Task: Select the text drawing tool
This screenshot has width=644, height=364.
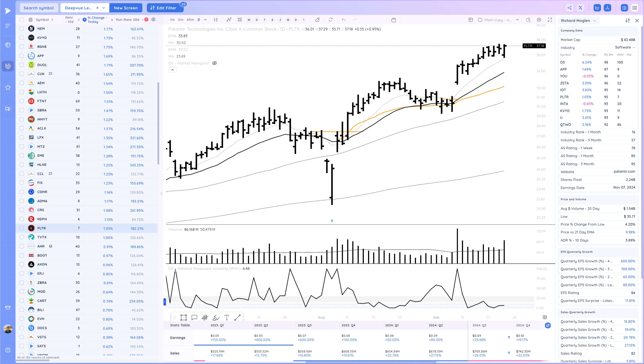Action: 227,318
